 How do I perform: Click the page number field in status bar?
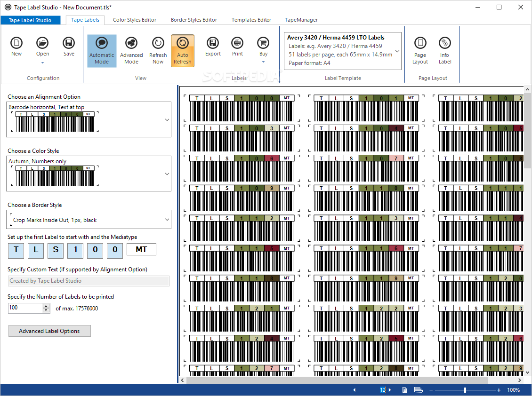[382, 390]
